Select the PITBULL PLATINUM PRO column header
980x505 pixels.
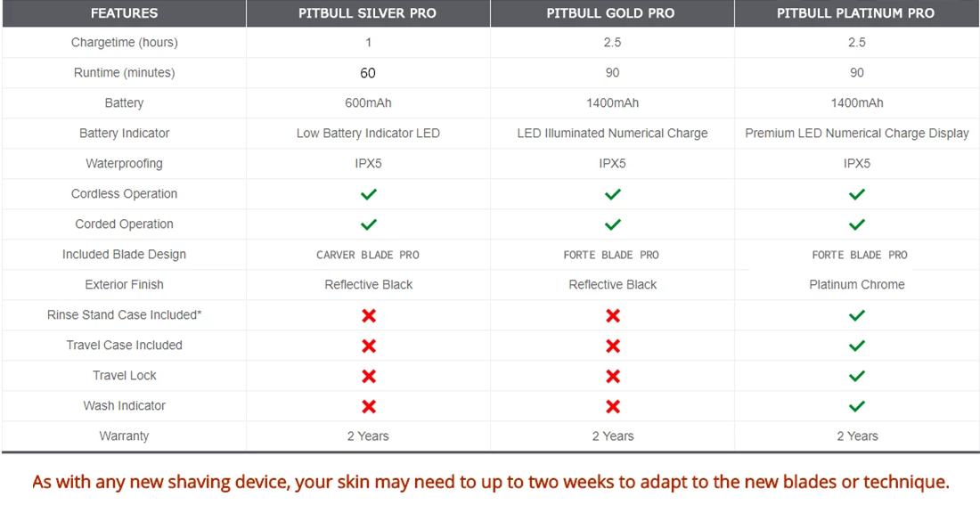[x=857, y=13]
